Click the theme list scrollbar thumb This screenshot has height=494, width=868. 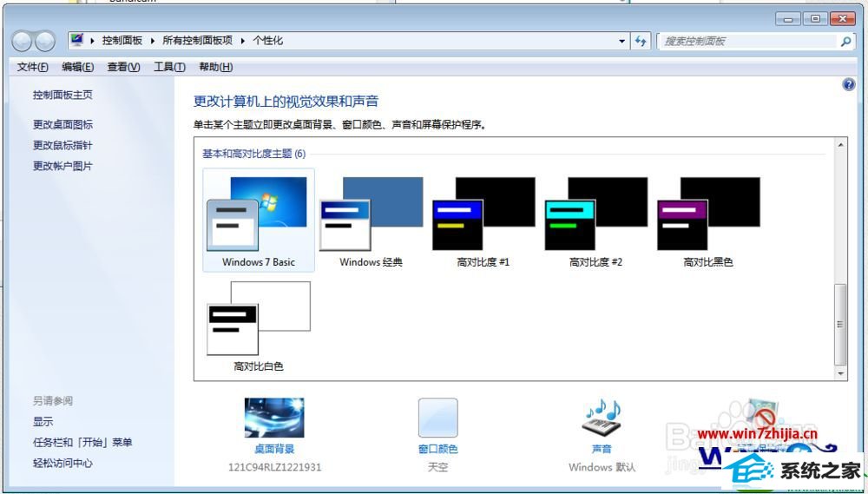[x=840, y=325]
